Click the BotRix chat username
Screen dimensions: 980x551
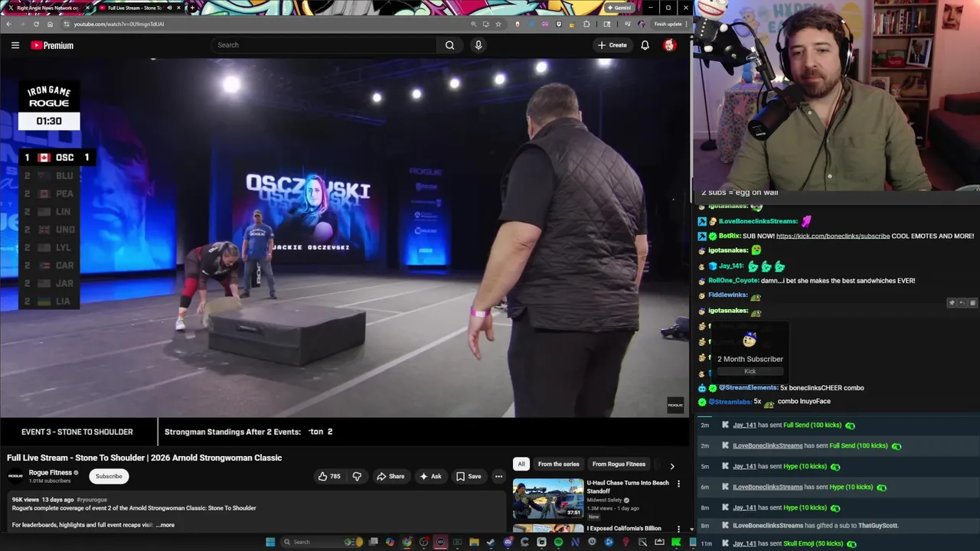pyautogui.click(x=730, y=236)
